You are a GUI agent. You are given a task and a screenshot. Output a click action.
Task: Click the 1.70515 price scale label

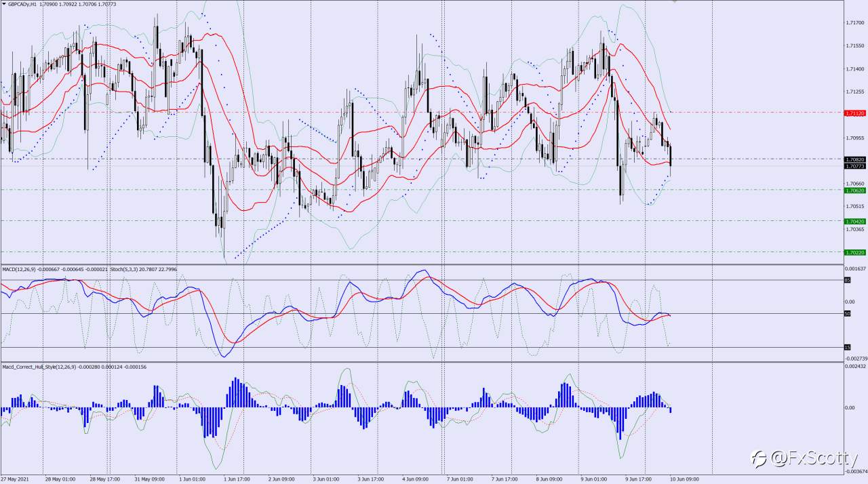(x=854, y=206)
